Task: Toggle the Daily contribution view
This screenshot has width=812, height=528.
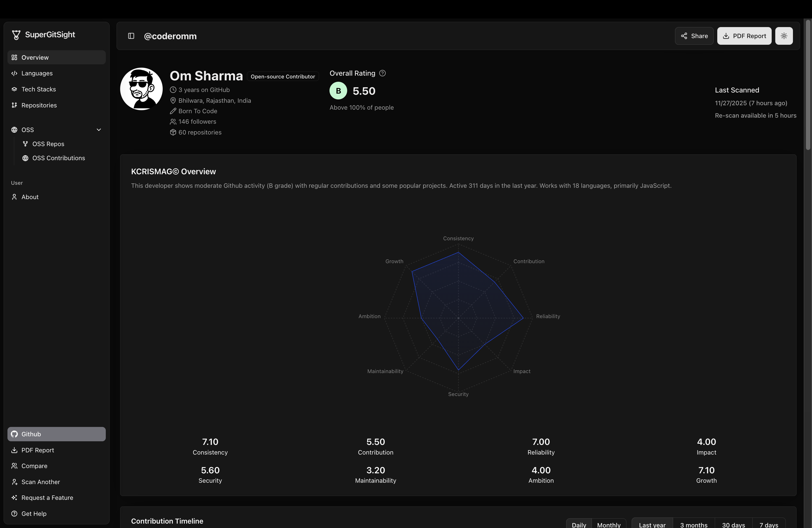Action: pos(579,525)
